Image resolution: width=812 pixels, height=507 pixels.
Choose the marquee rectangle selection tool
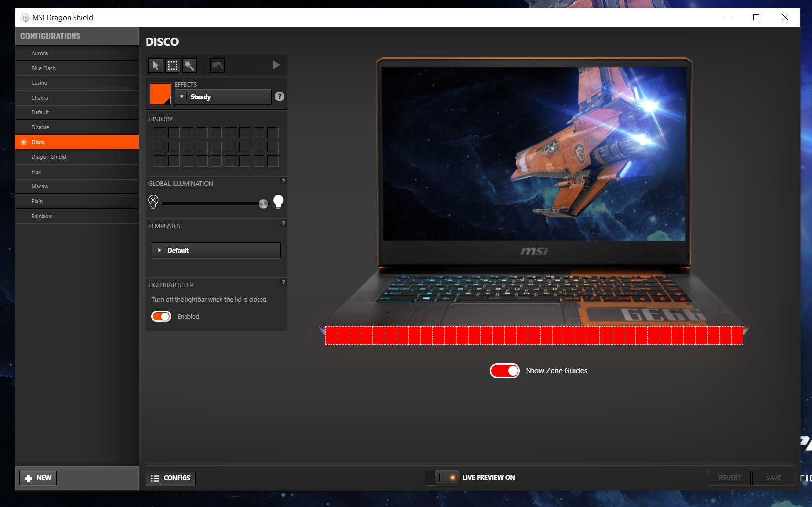pos(173,65)
